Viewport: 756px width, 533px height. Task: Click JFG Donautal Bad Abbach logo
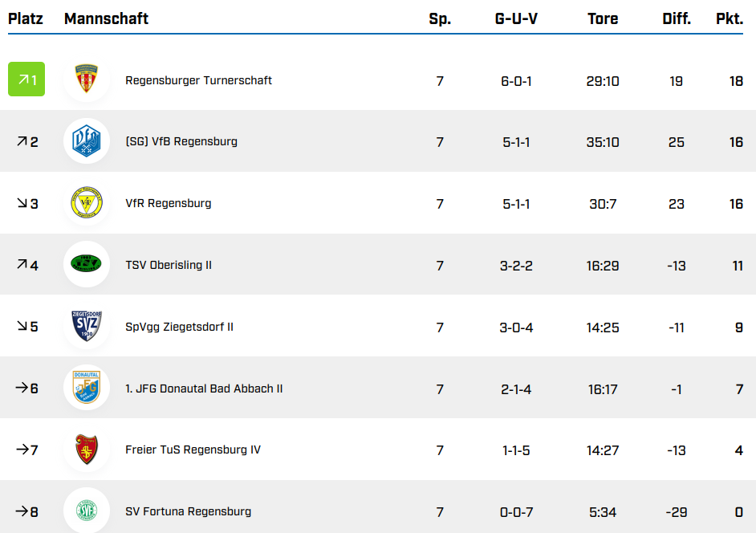point(86,388)
